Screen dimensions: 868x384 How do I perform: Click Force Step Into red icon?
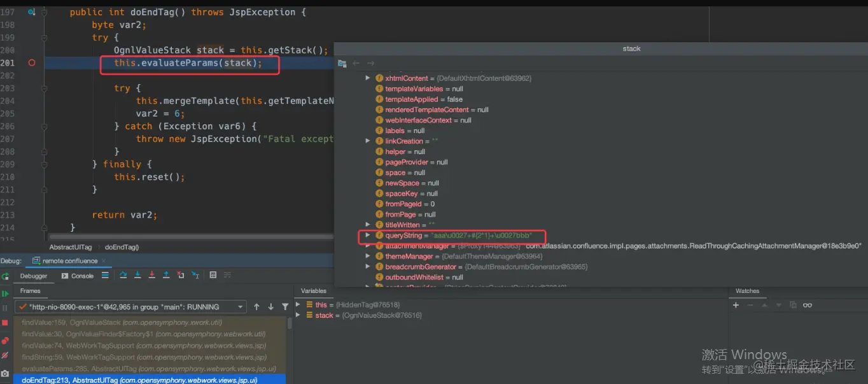151,276
